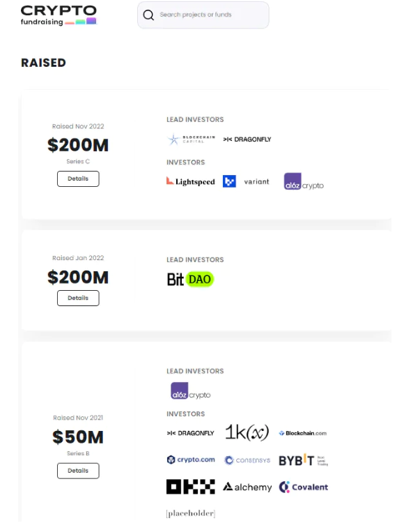420x523 pixels.
Task: Select the Bybit investor logo
Action: pyautogui.click(x=303, y=460)
